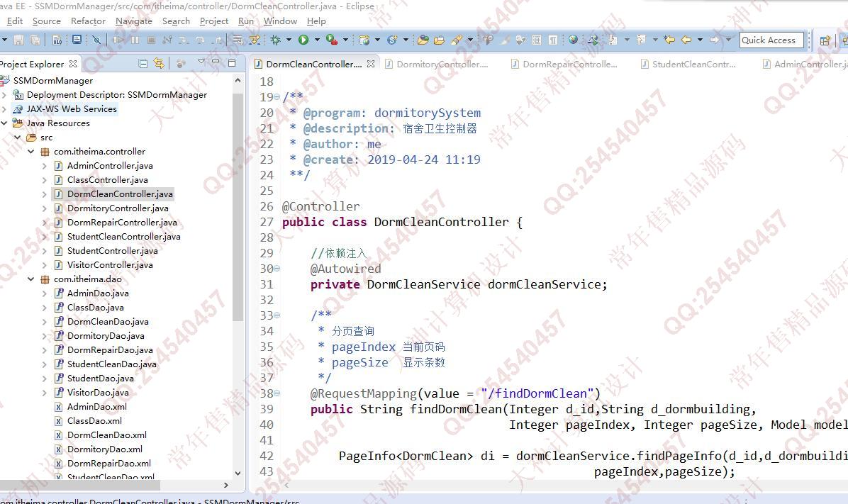Click the Step Over debug icon

click(199, 40)
